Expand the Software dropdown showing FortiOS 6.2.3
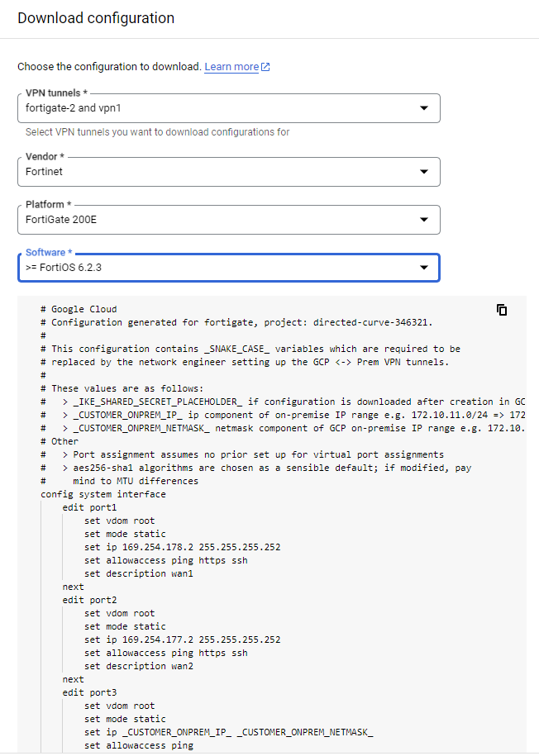539x756 pixels. (424, 268)
